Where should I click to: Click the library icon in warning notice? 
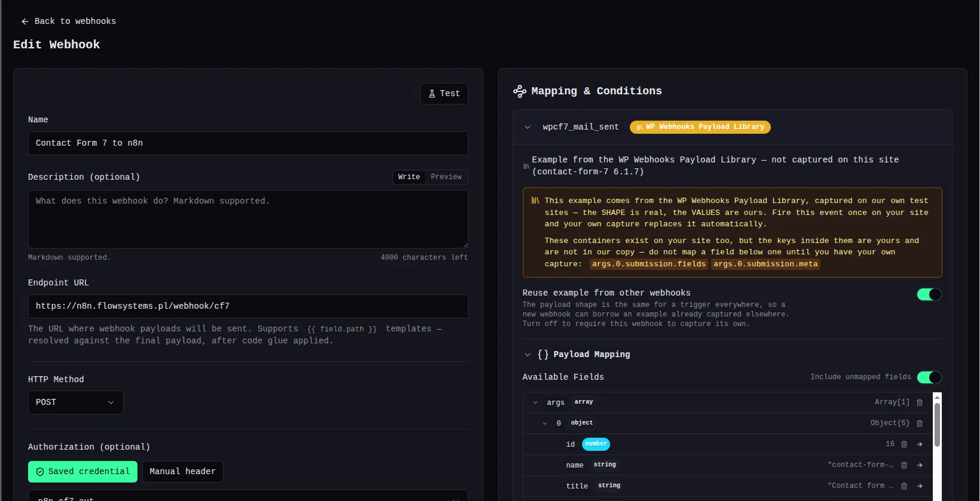[535, 201]
